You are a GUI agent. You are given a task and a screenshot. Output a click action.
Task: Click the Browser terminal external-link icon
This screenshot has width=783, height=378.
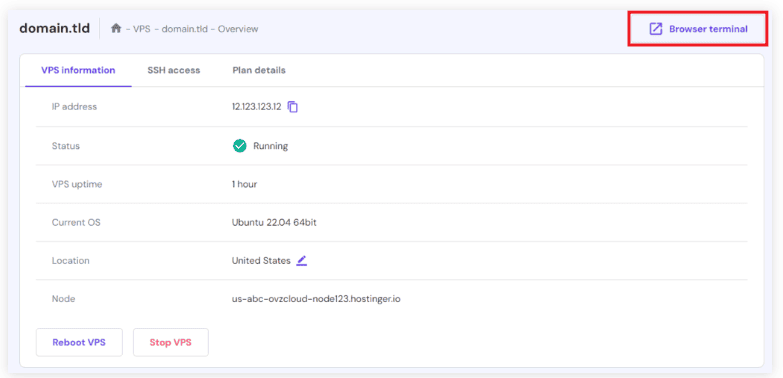(x=655, y=29)
